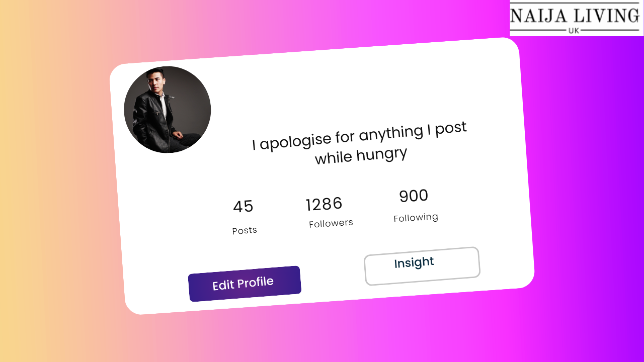The height and width of the screenshot is (362, 644).
Task: Click the word "Profile" on purple button
Action: coord(255,283)
